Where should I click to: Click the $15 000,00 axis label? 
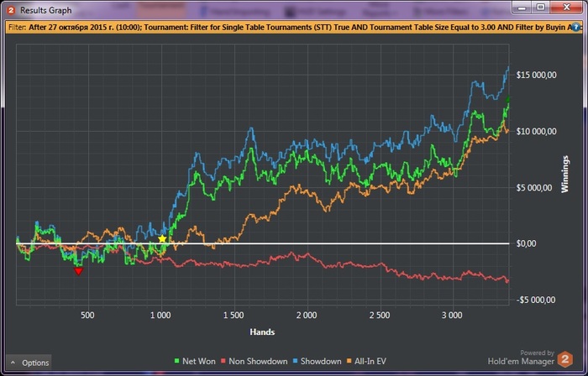(536, 76)
